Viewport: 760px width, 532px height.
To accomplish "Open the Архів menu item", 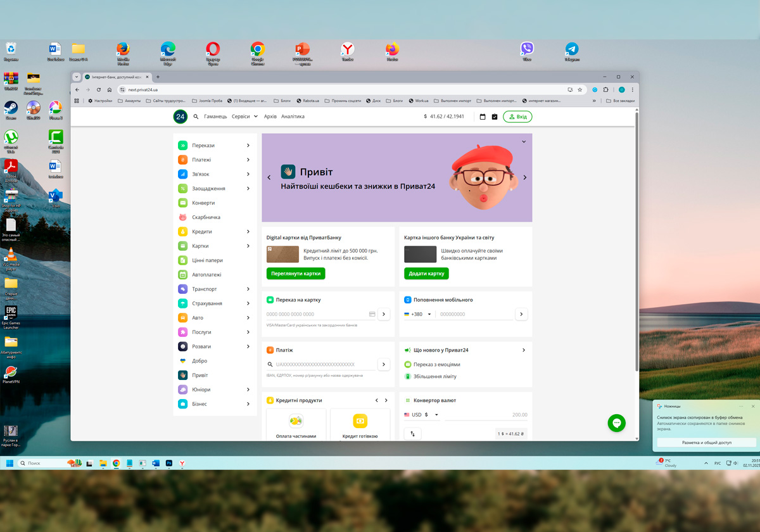I will 270,117.
